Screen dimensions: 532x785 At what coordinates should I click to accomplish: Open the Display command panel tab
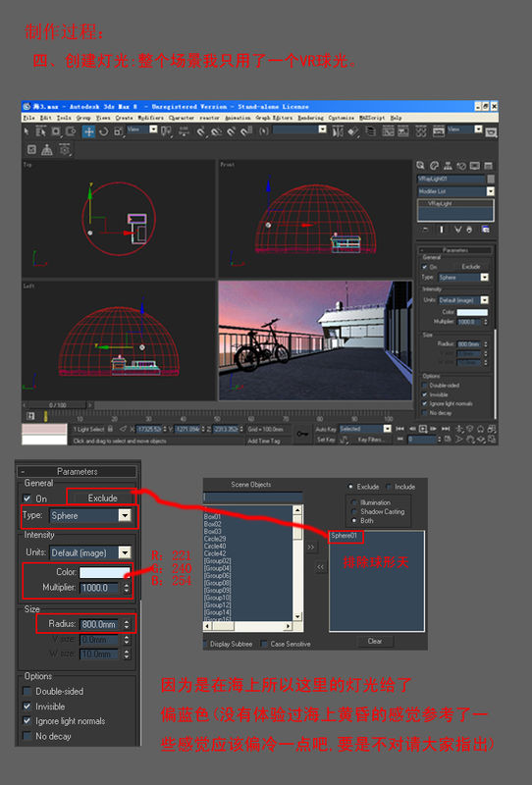474,166
